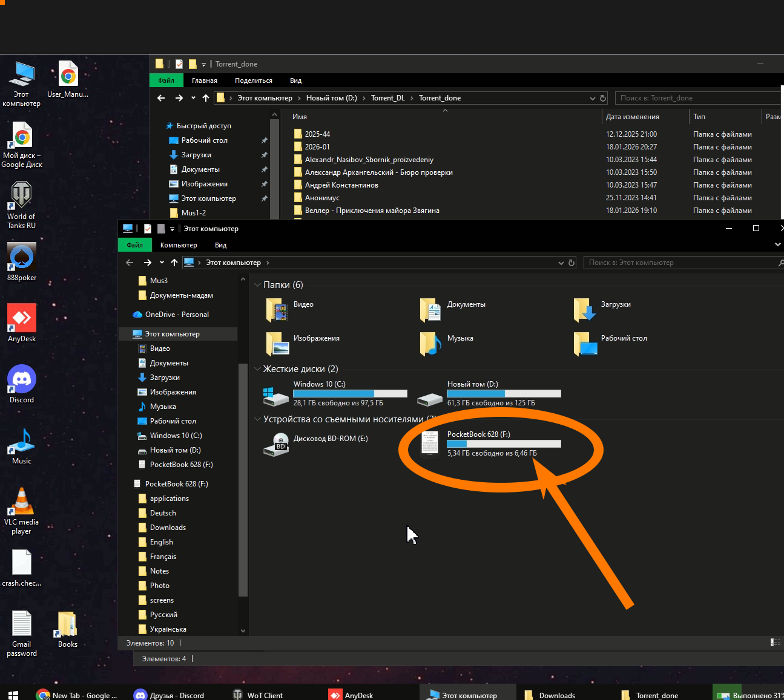Open the Файл menu in the Этот компьютер window
784x700 pixels.
[x=135, y=245]
